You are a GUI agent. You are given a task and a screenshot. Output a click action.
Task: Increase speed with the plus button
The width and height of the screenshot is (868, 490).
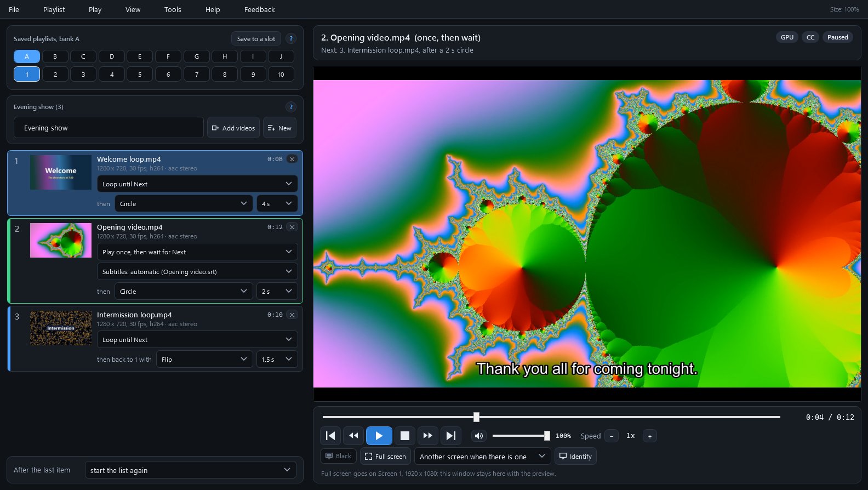pos(650,436)
